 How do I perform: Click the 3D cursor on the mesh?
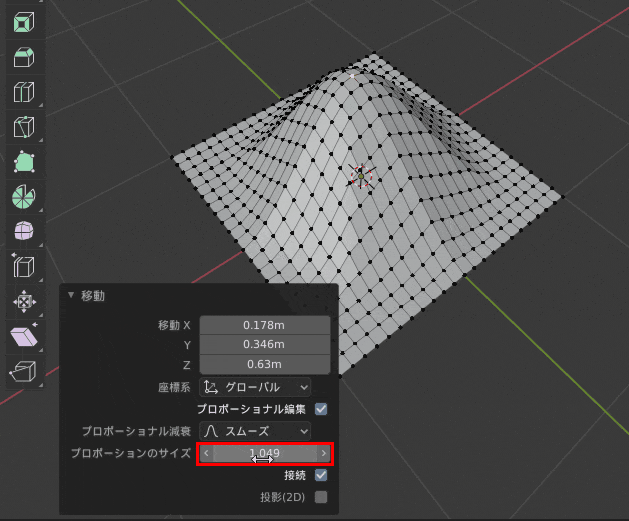(x=361, y=176)
